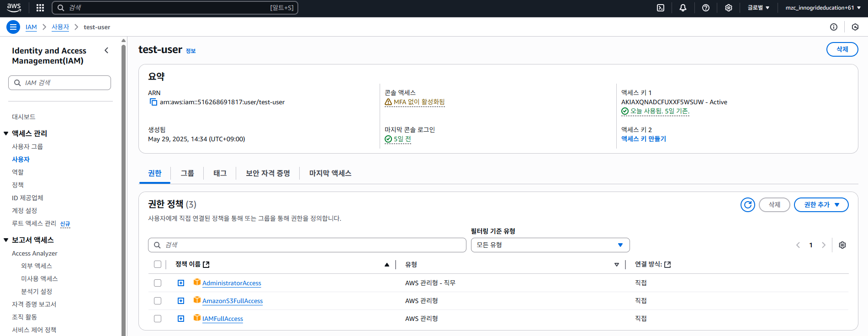
Task: Switch to the 마지막 액세스 tab
Action: tap(330, 173)
